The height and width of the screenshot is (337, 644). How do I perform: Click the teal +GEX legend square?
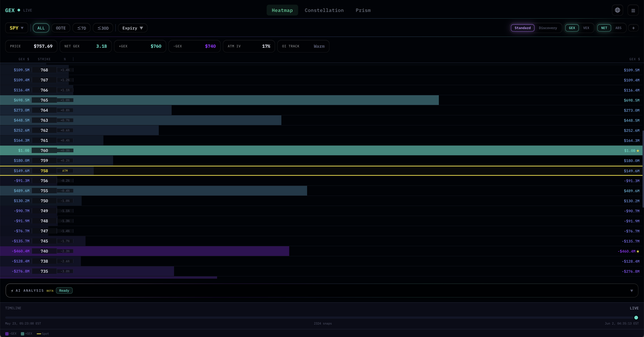23,334
